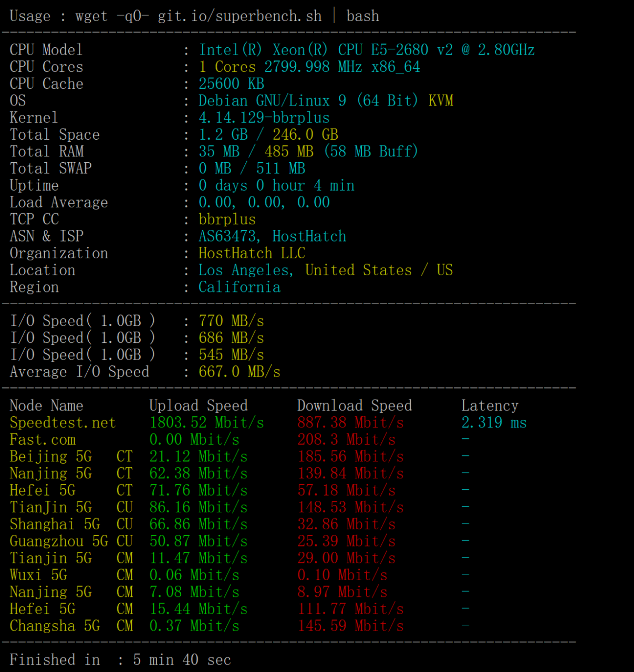This screenshot has width=634, height=672.
Task: Click the git.io/superbench.sh URL text
Action: point(240,16)
